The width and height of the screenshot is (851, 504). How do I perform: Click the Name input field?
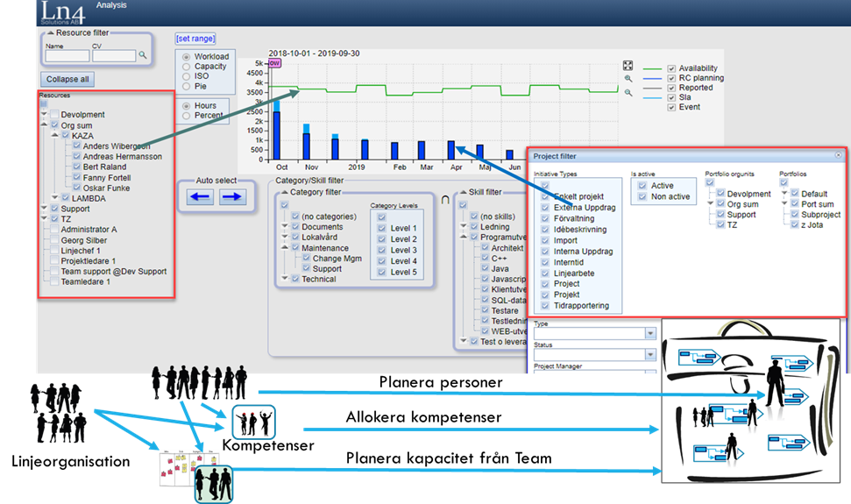pyautogui.click(x=67, y=55)
